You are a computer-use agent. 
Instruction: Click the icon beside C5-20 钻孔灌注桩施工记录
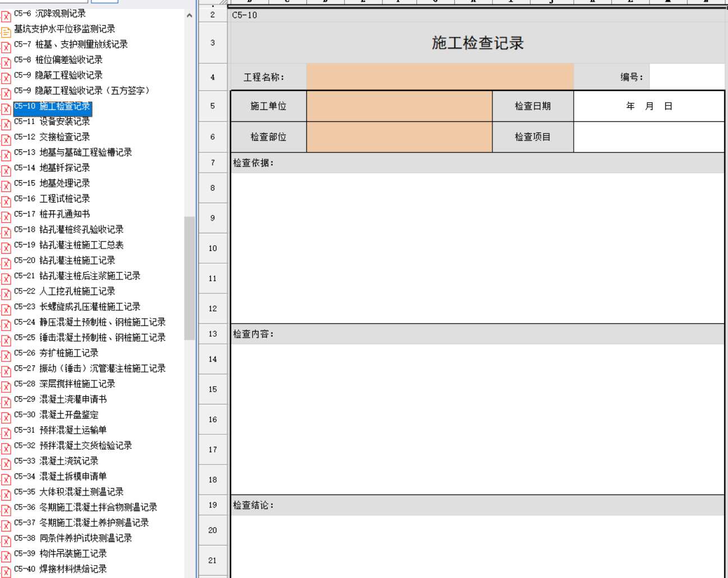6,264
